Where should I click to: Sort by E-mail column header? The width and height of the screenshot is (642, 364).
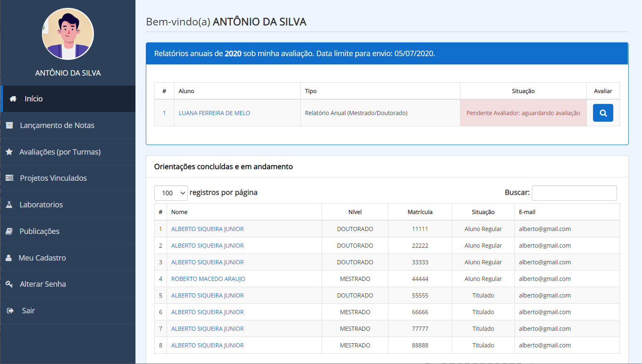[x=567, y=212]
